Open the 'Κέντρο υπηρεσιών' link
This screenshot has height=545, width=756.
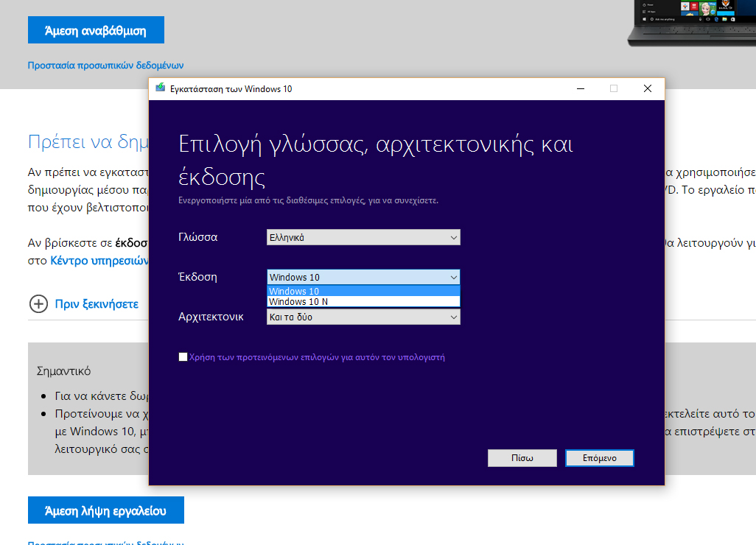(x=99, y=261)
